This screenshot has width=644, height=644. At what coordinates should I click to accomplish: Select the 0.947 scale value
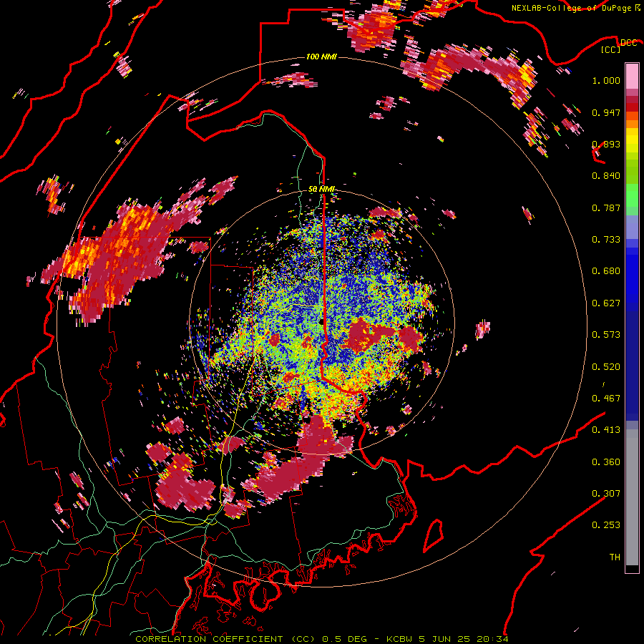click(606, 112)
